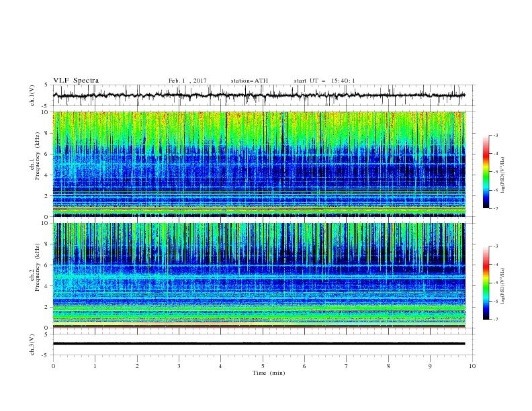The image size is (532, 411).
Task: Click the "2" kHz tick of ch.2 spectrogram
Action: click(x=47, y=307)
